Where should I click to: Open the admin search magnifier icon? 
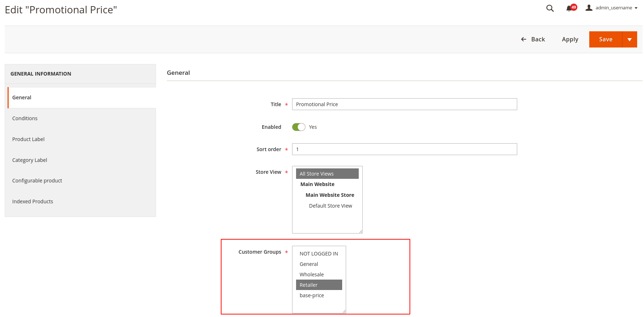(550, 8)
